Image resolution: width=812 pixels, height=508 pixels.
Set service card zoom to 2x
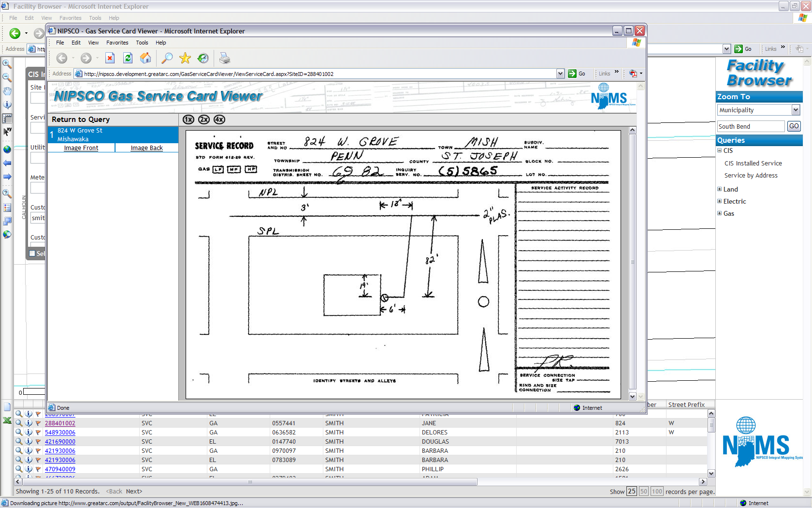(204, 120)
